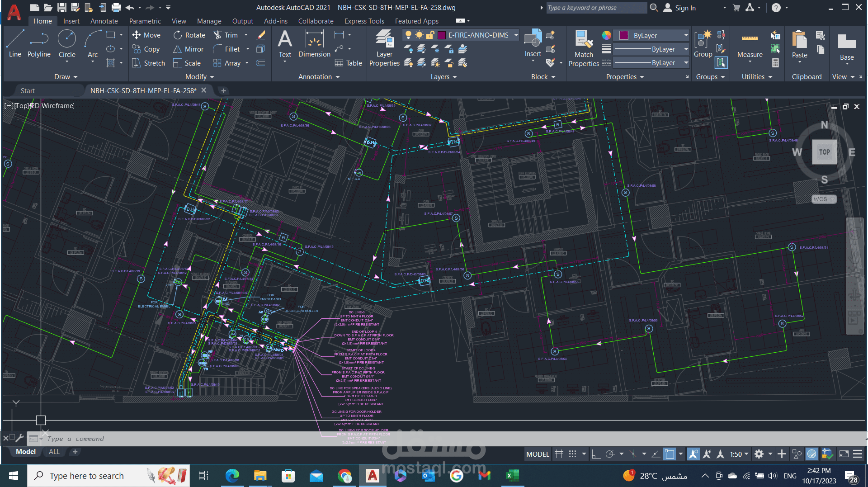Open the E-FIRE-ANNO-DIMS layer dropdown
This screenshot has height=487, width=868.
(x=516, y=35)
